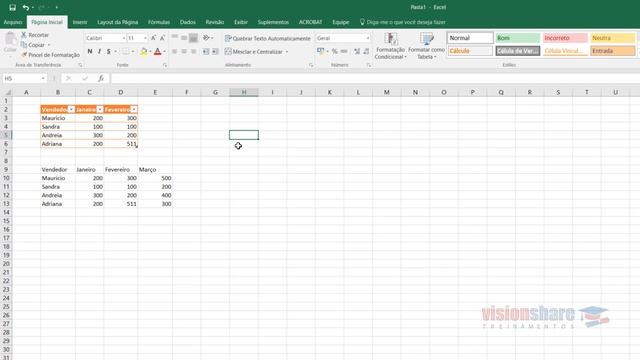640x360 pixels.
Task: Apply the thousands separator style icon
Action: pos(344,51)
